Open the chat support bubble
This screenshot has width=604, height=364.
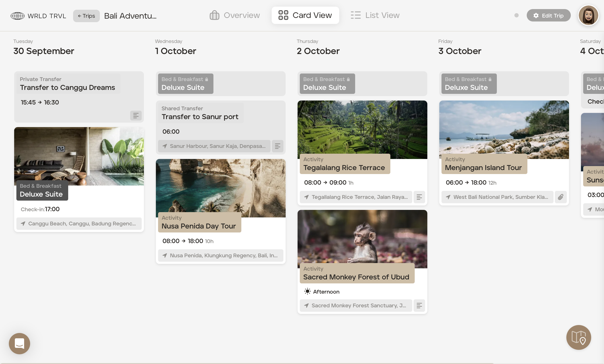click(x=19, y=343)
